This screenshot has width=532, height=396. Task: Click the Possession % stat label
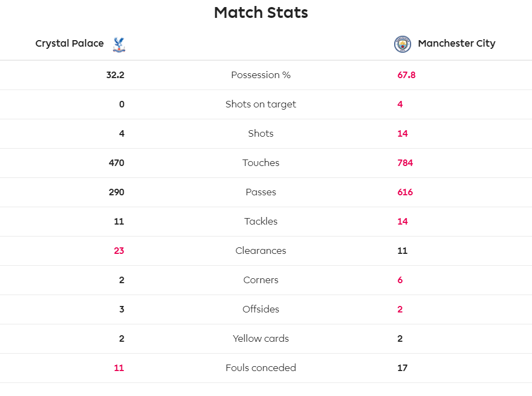click(x=260, y=75)
